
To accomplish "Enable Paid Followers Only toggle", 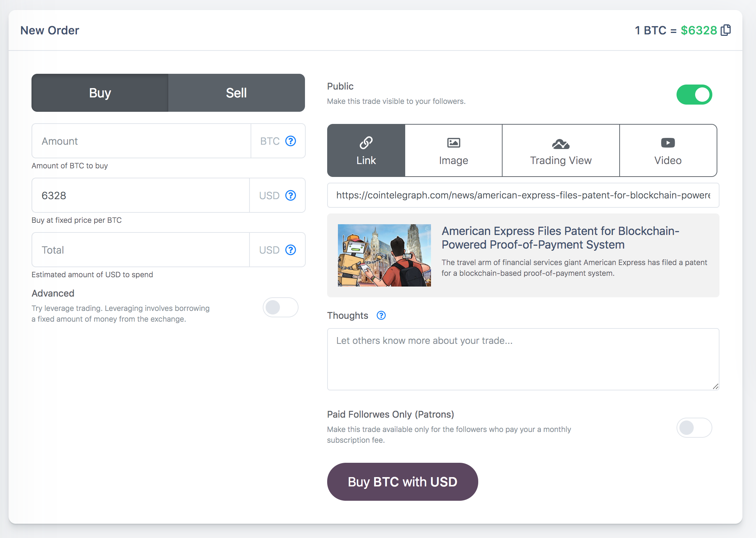I will 694,428.
